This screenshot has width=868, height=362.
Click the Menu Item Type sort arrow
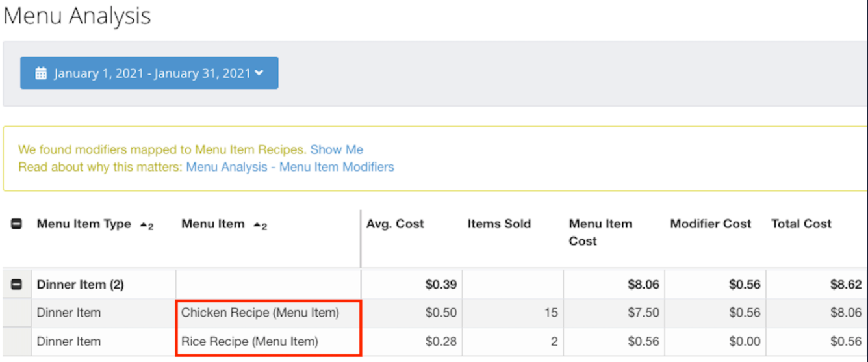(x=146, y=225)
